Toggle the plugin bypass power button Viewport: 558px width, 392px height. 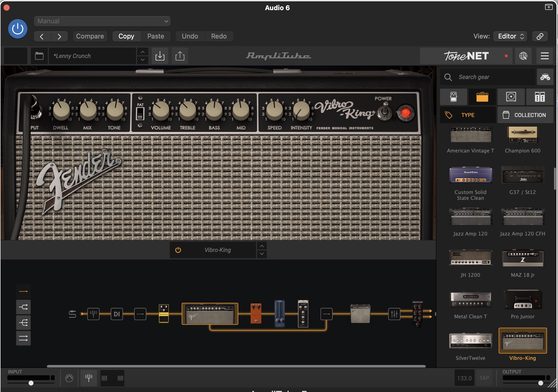pos(18,29)
